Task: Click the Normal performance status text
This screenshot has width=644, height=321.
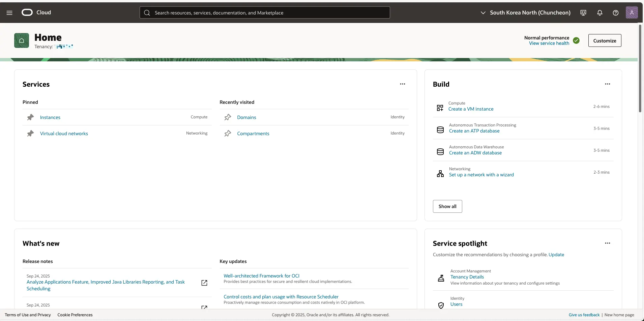Action: 547,38
